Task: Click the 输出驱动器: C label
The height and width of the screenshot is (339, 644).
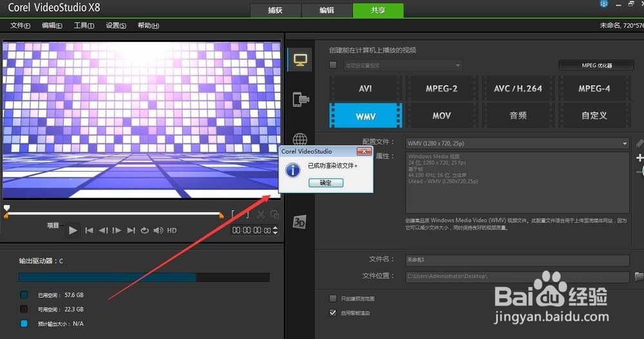Action: (x=41, y=261)
